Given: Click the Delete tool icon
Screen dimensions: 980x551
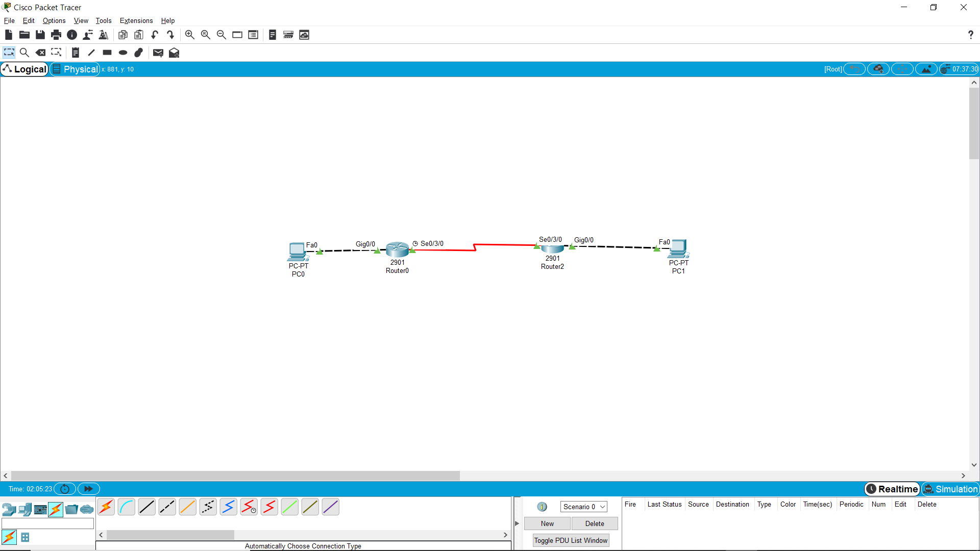Looking at the screenshot, I should [40, 53].
